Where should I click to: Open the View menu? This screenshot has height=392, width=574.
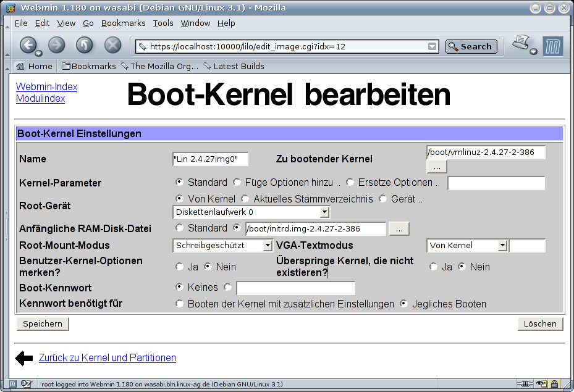click(66, 23)
